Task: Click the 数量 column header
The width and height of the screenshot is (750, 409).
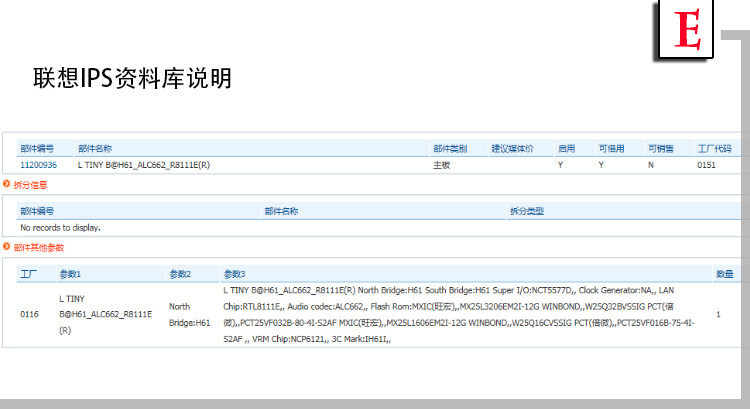Action: tap(725, 274)
